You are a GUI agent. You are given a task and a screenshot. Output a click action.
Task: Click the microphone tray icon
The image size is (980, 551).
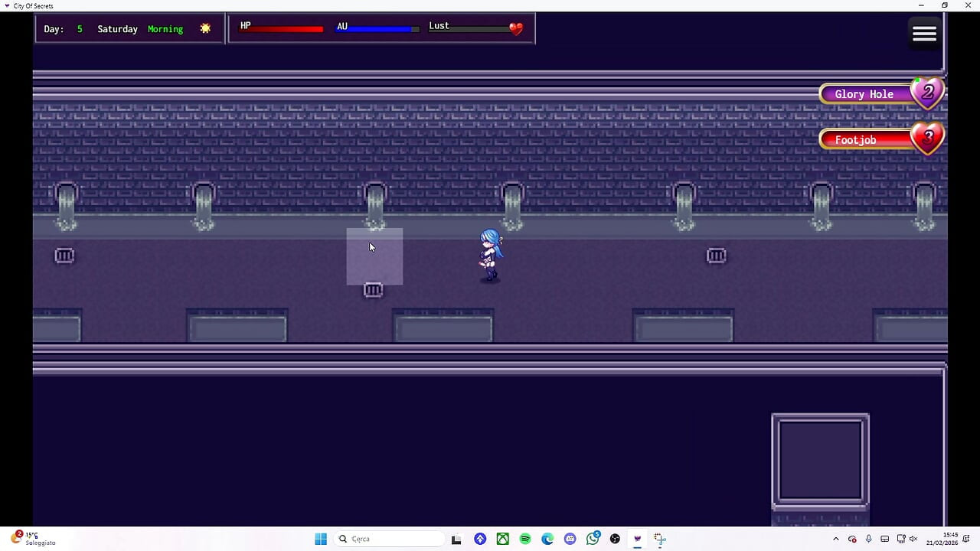868,539
